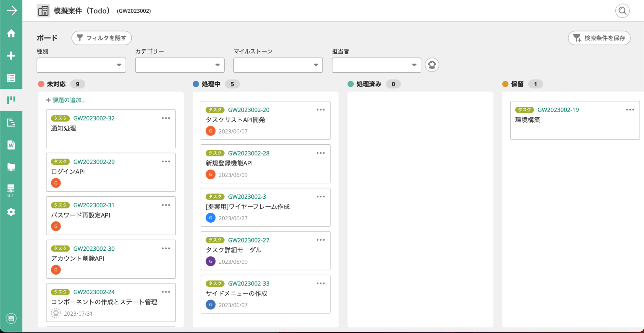Click the search magnifier icon at top right
The width and height of the screenshot is (644, 333).
622,11
